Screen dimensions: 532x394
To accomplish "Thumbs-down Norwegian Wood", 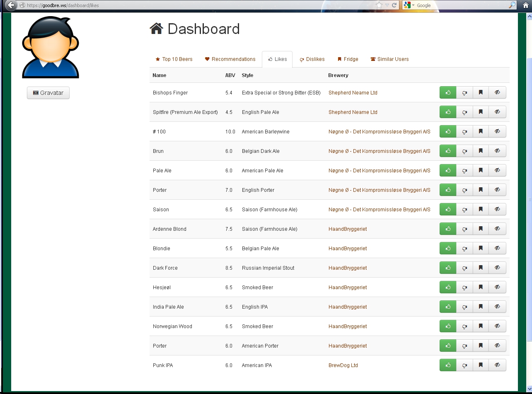I will click(x=464, y=326).
